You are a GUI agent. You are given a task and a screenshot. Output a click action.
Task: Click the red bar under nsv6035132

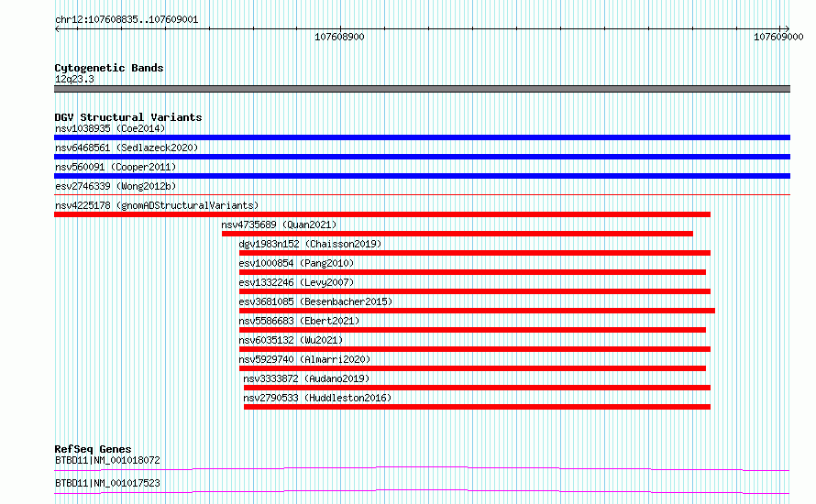pyautogui.click(x=475, y=349)
